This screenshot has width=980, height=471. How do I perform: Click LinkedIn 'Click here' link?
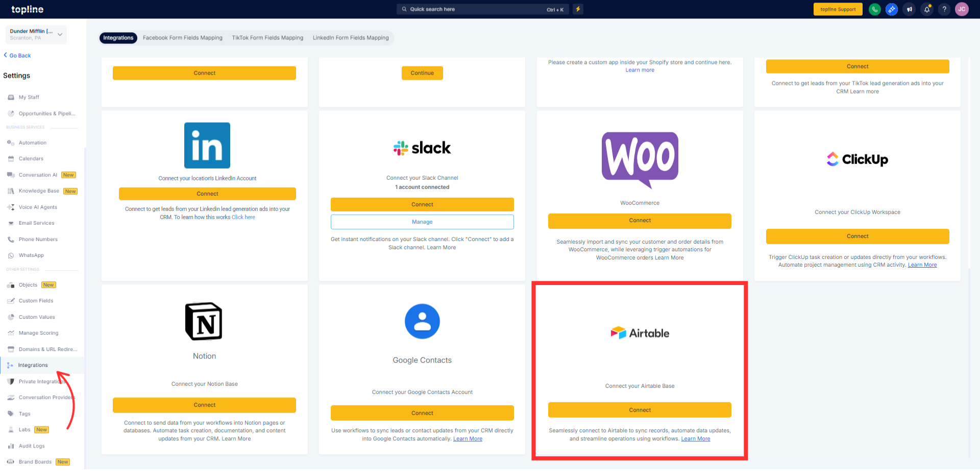[243, 217]
